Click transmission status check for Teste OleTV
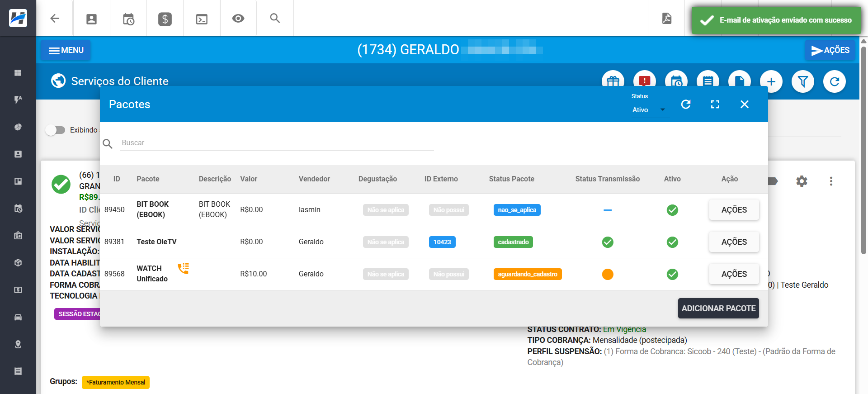 608,242
